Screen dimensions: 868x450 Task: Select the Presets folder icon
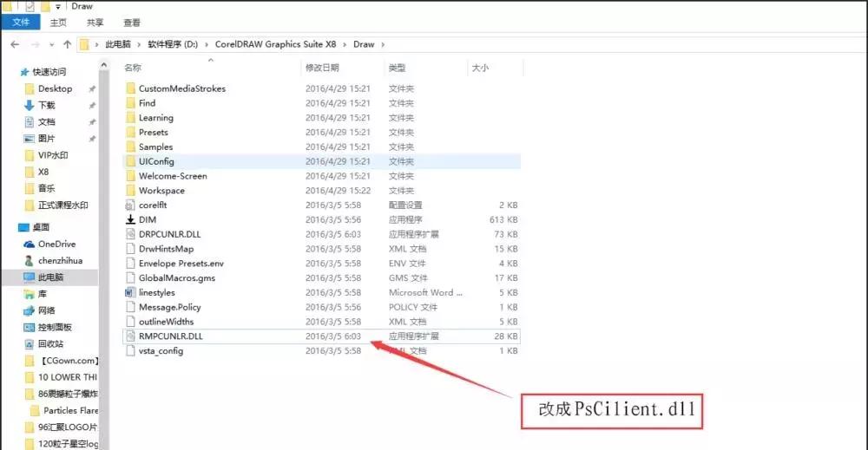pyautogui.click(x=130, y=132)
